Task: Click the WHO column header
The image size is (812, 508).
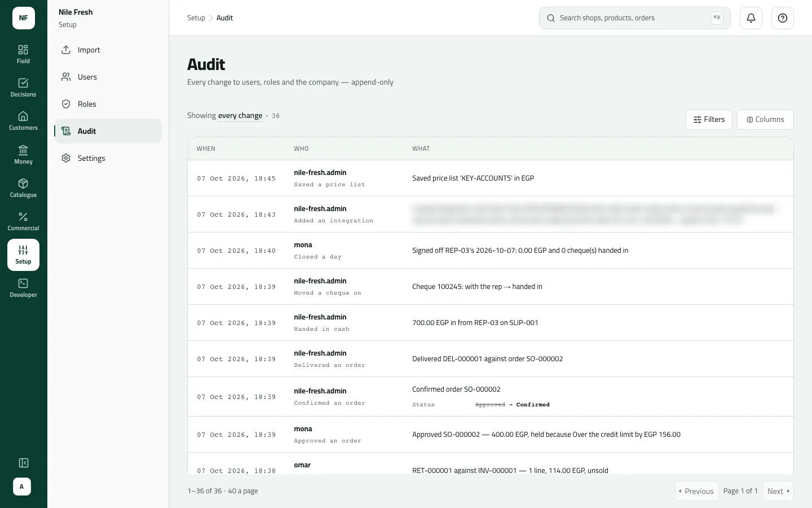Action: 301,149
